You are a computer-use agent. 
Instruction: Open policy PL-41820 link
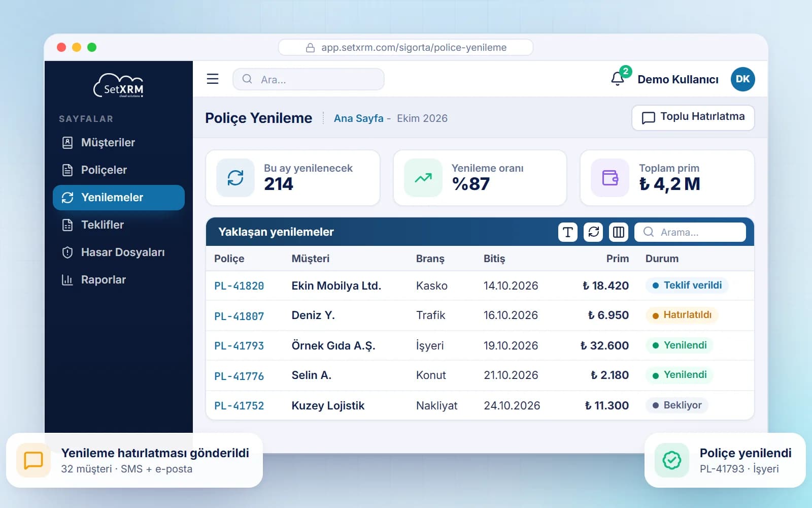pos(239,286)
